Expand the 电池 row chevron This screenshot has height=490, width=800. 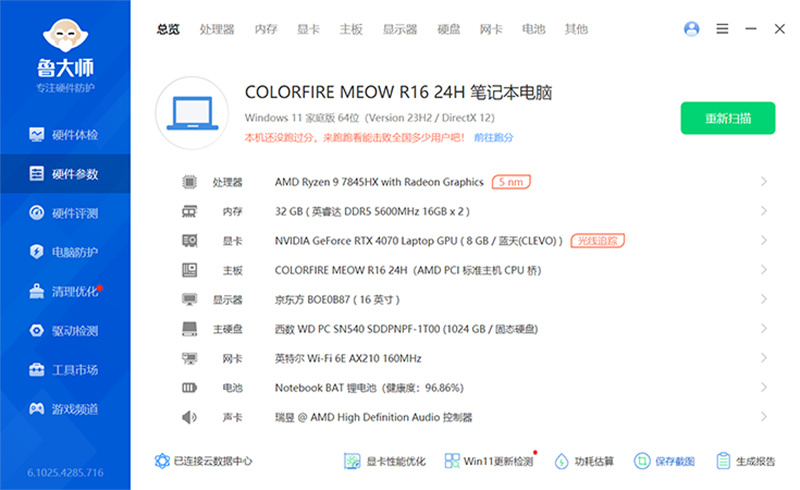[764, 387]
